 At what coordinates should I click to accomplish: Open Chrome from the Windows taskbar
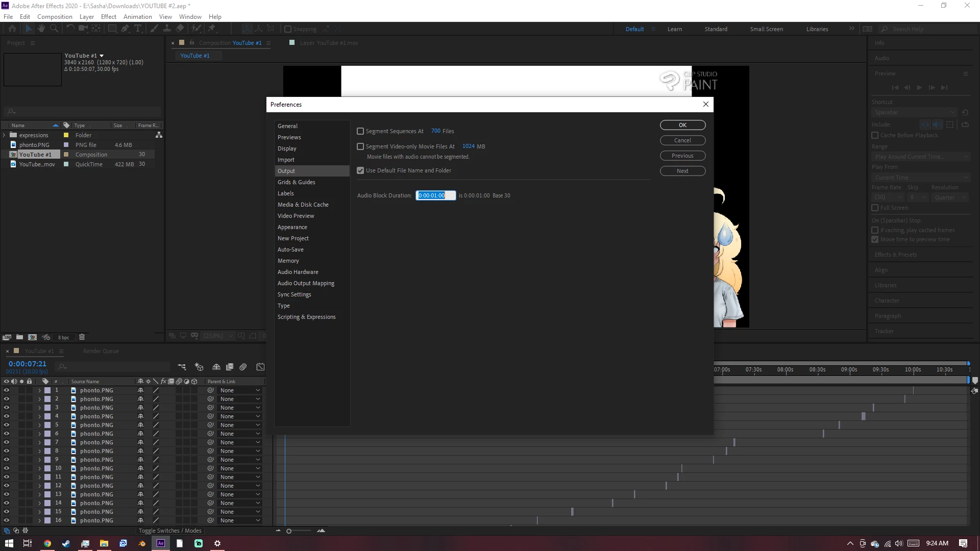tap(47, 543)
